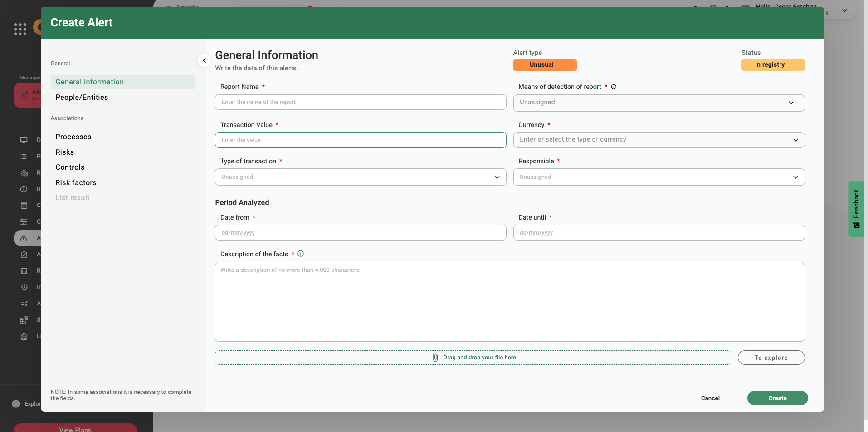The width and height of the screenshot is (868, 432).
Task: Click the Feedback side tab
Action: pyautogui.click(x=856, y=209)
